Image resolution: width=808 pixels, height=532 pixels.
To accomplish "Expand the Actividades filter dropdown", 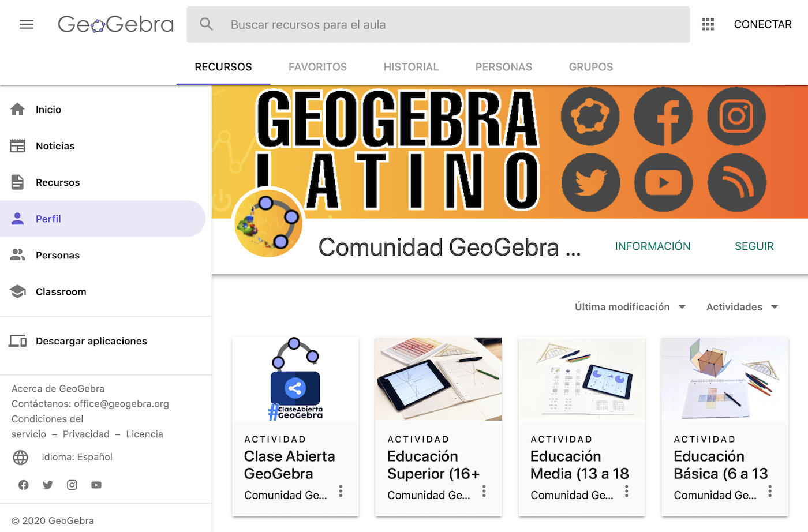I will (x=742, y=307).
